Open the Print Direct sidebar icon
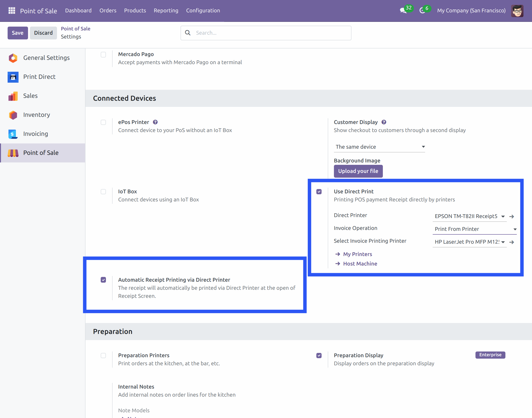The height and width of the screenshot is (418, 532). coord(13,77)
